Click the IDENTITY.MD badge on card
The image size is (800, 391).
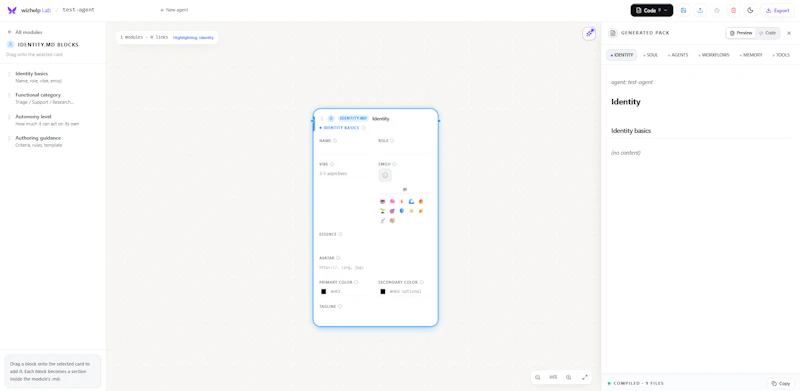tap(353, 118)
